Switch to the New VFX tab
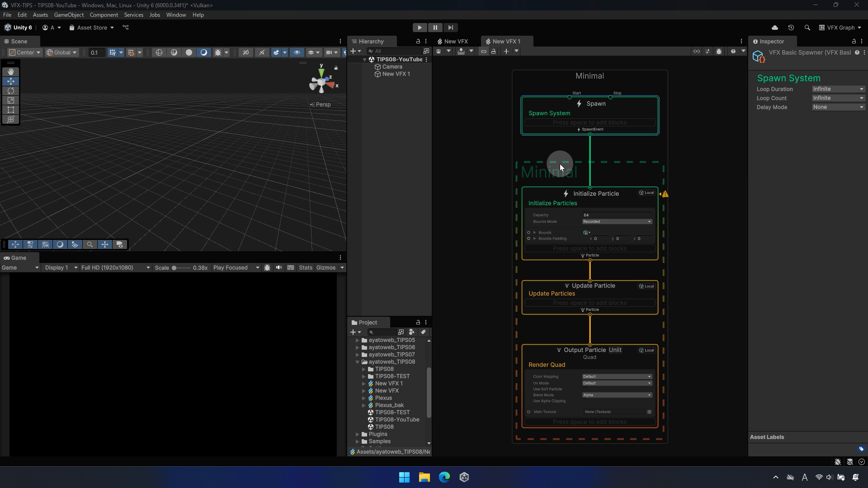The height and width of the screenshot is (488, 868). pos(453,42)
